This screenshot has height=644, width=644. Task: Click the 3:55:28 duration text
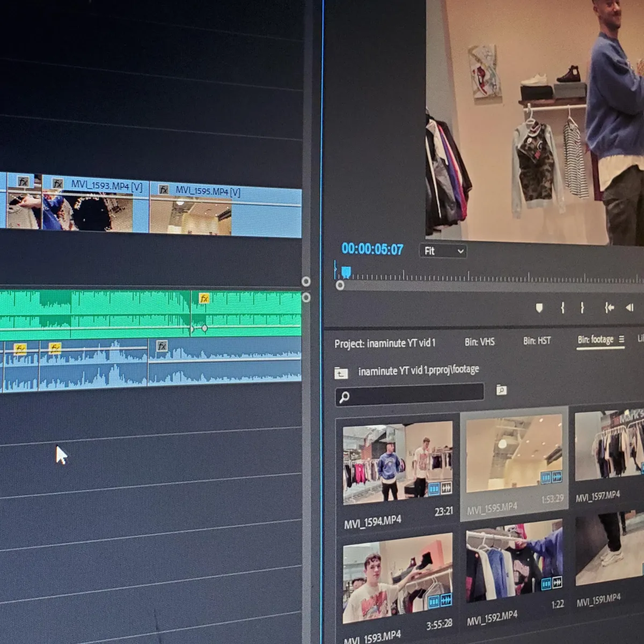pos(439,624)
